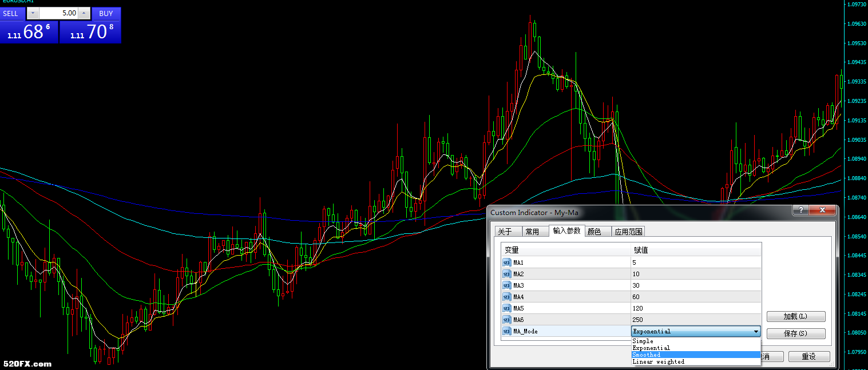Click the SELL label button
The height and width of the screenshot is (370, 868).
13,14
